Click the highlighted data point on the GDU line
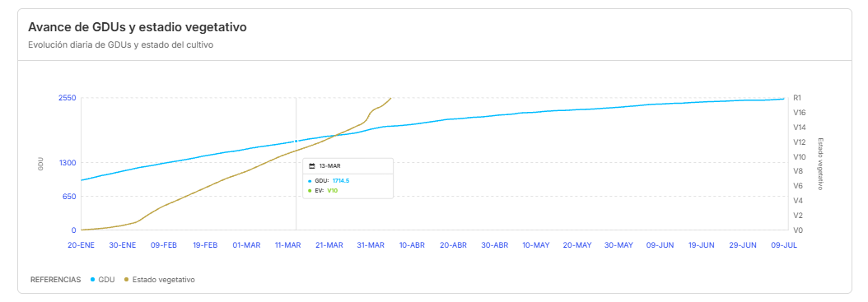The width and height of the screenshot is (868, 302). (296, 142)
